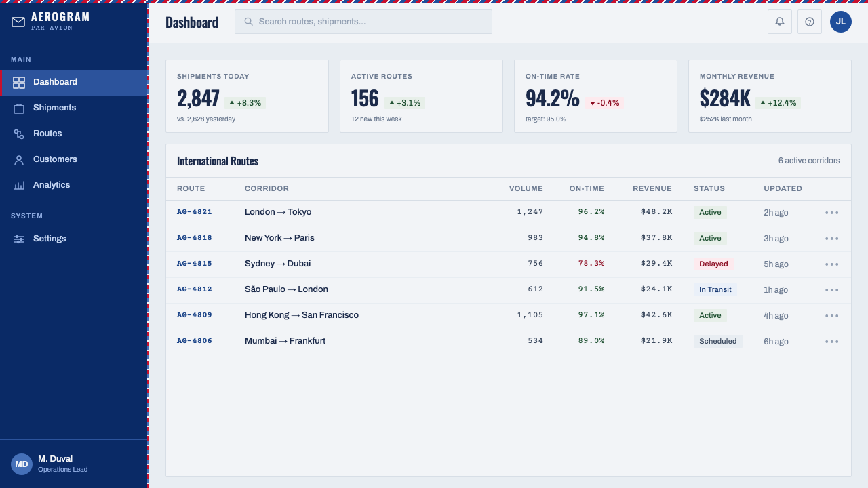
Task: Navigate to Customers page
Action: (x=74, y=159)
